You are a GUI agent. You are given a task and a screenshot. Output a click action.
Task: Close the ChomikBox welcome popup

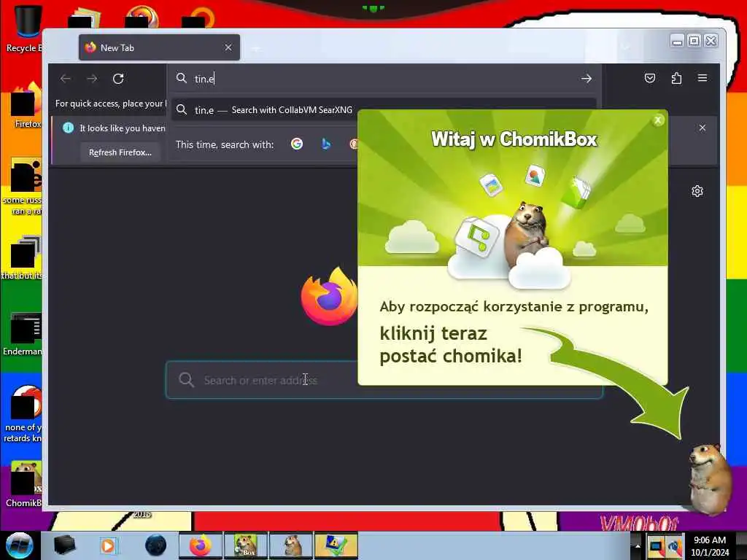(x=658, y=120)
